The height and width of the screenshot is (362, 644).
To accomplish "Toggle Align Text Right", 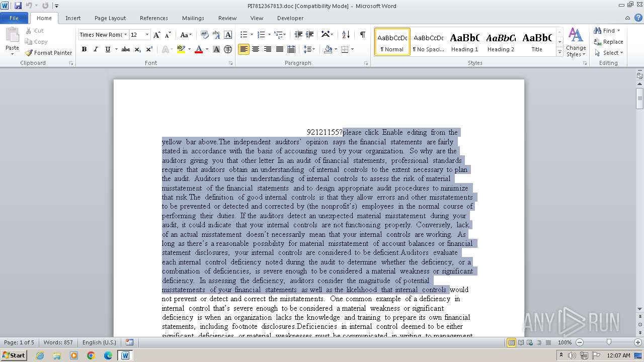I will pyautogui.click(x=268, y=49).
